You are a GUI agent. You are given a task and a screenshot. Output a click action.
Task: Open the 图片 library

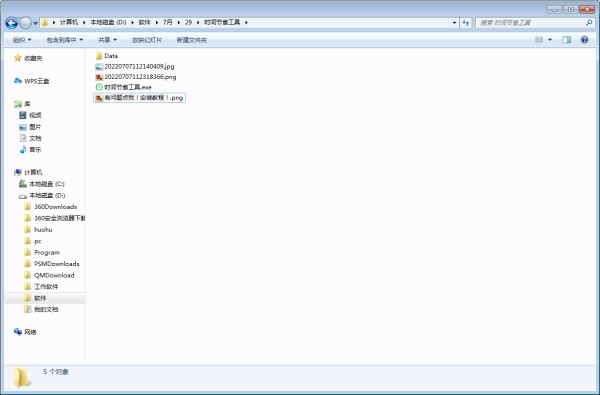(30, 127)
